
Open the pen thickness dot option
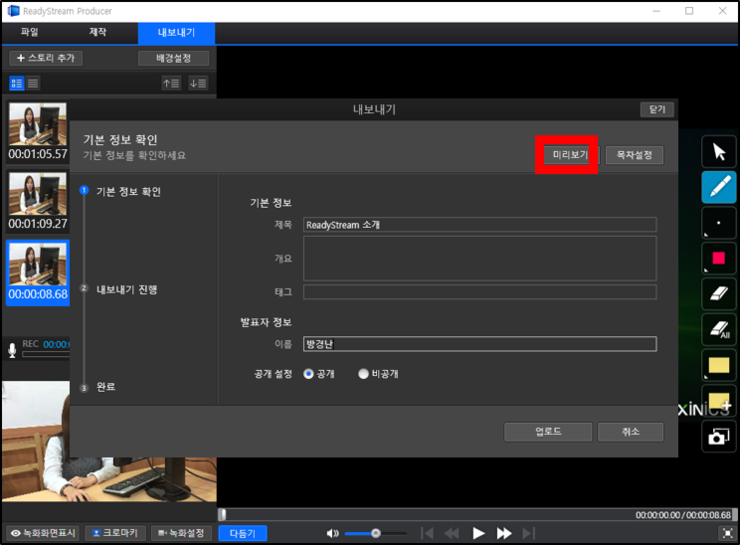tap(719, 223)
